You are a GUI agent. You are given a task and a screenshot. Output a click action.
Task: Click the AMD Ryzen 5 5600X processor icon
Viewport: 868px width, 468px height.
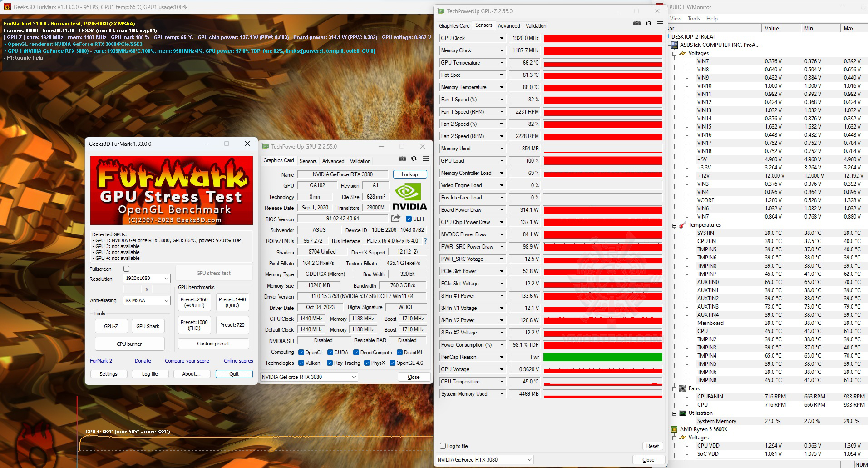click(x=674, y=429)
